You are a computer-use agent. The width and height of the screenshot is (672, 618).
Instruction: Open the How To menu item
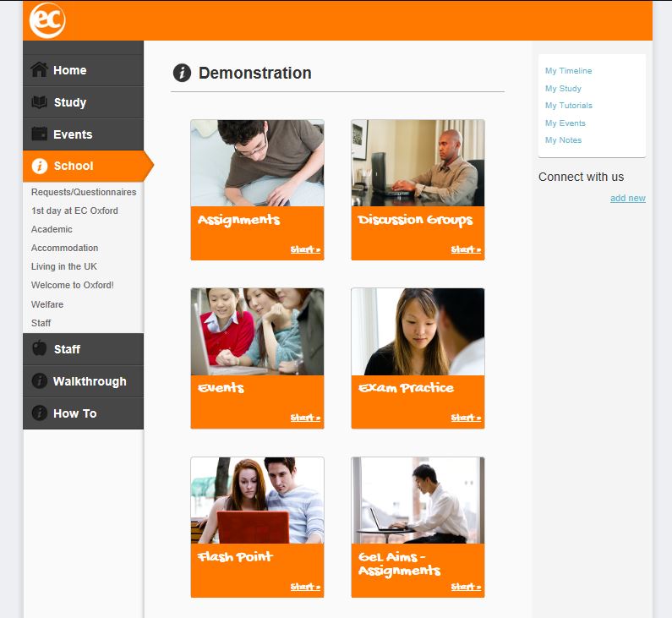(x=84, y=413)
